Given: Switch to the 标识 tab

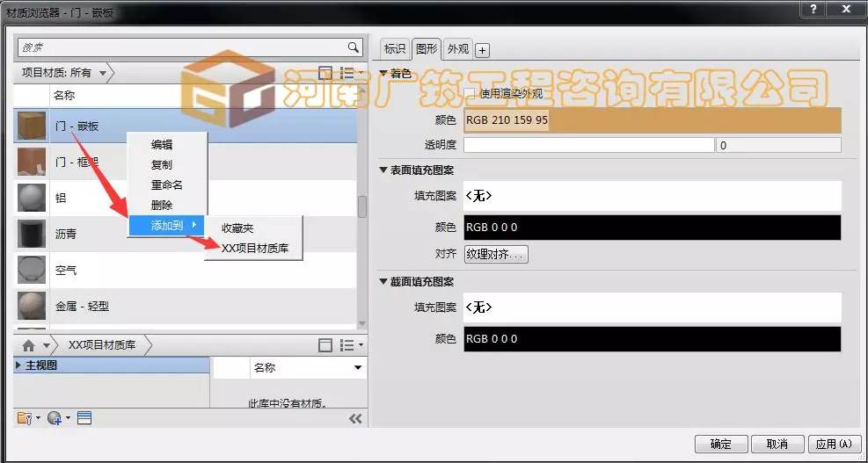Looking at the screenshot, I should [x=395, y=48].
